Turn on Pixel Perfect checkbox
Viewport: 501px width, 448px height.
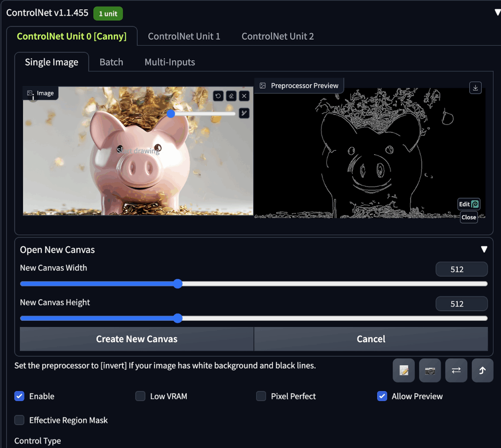261,396
